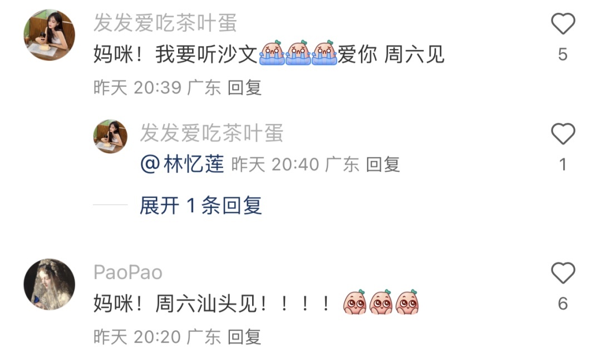
Task: Open small avatar on the nested reply
Action: [x=110, y=136]
